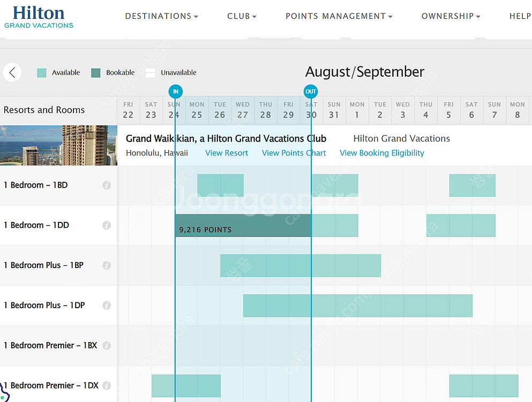
Task: Click the IN check-in marker
Action: coord(175,91)
